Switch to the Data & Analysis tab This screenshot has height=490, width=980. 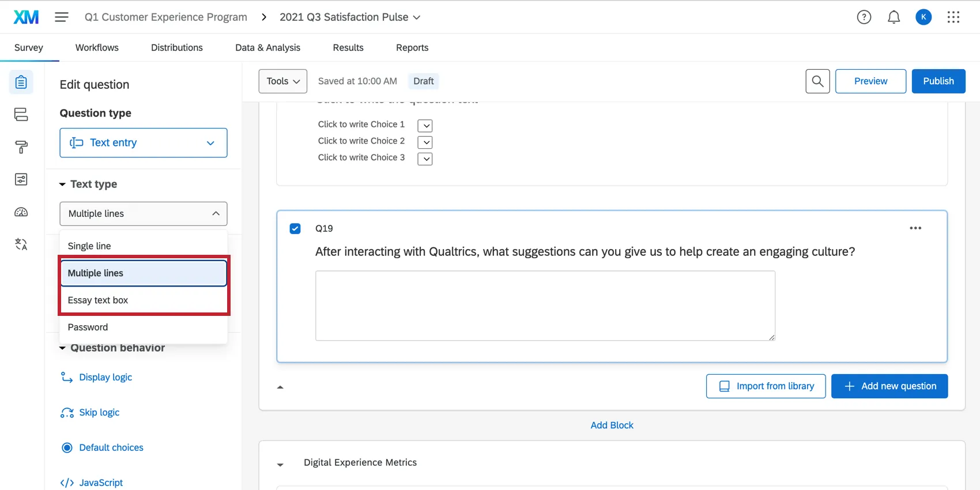pyautogui.click(x=267, y=48)
